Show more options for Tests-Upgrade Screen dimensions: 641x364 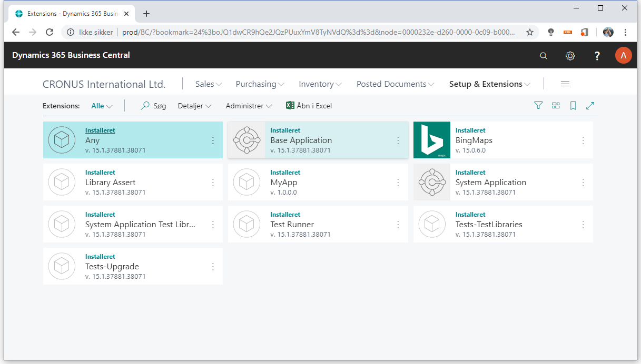213,267
